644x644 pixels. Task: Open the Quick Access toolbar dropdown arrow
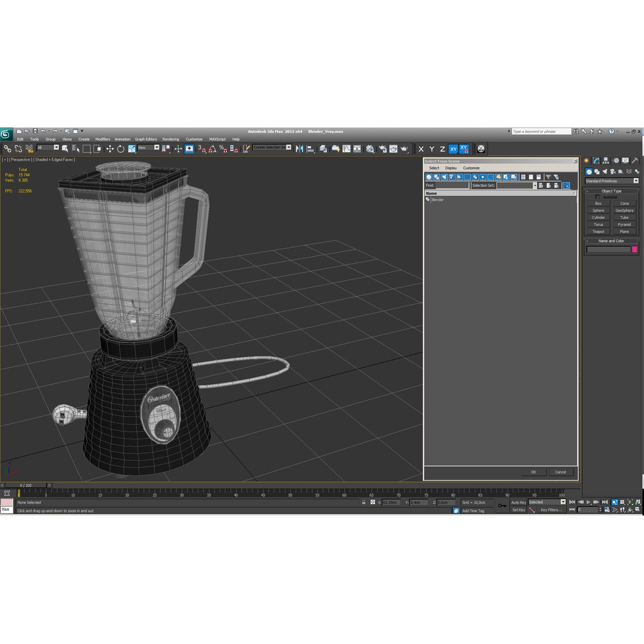click(82, 131)
